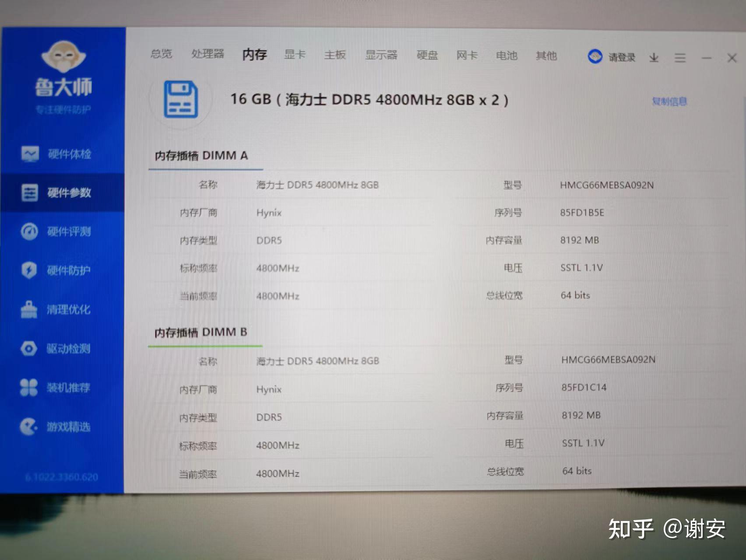Select DIMM B model HMCG66MEBSA092N
Viewport: 746px width, 560px height.
[x=608, y=360]
